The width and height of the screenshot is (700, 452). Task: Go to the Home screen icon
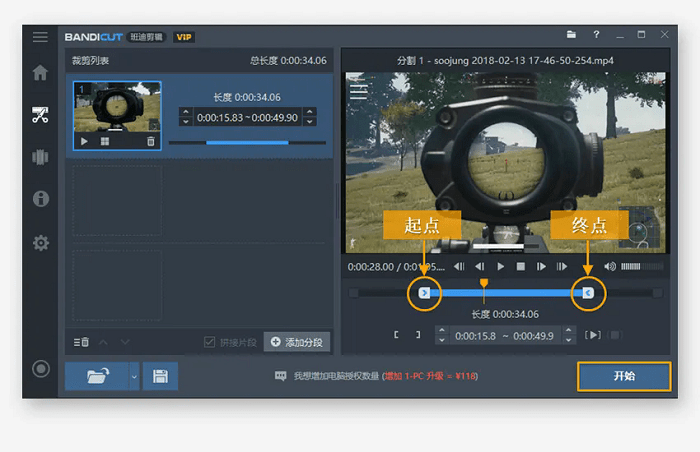(40, 72)
